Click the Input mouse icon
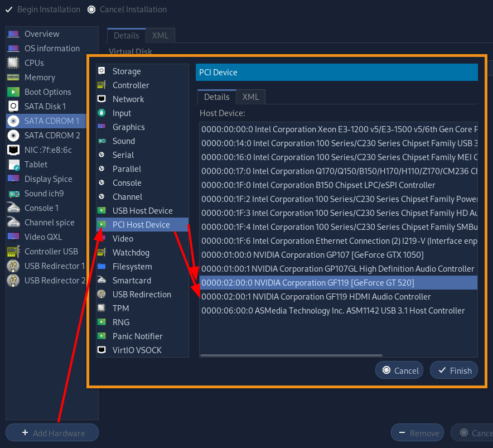Image resolution: width=493 pixels, height=448 pixels. [101, 113]
